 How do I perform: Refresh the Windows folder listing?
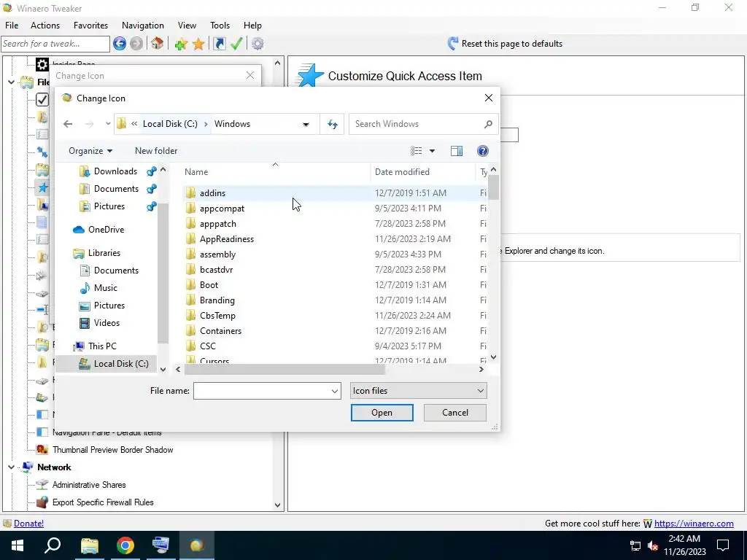[332, 124]
